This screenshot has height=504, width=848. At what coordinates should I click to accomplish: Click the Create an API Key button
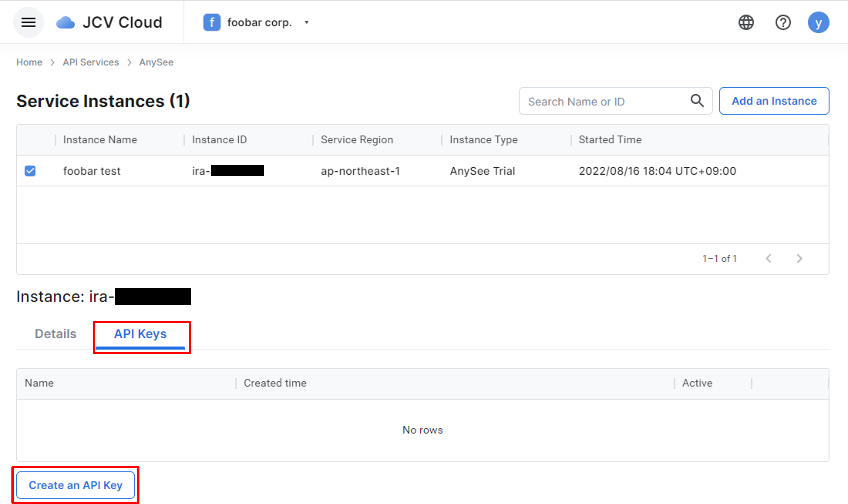[76, 485]
